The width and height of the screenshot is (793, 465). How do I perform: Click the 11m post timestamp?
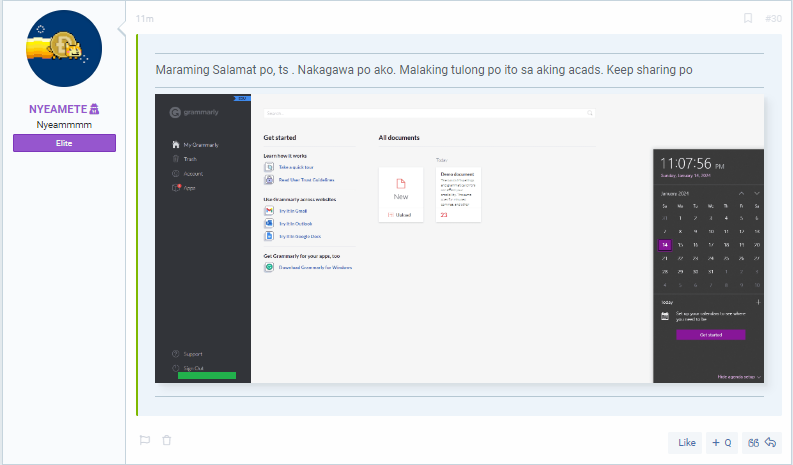[x=145, y=19]
